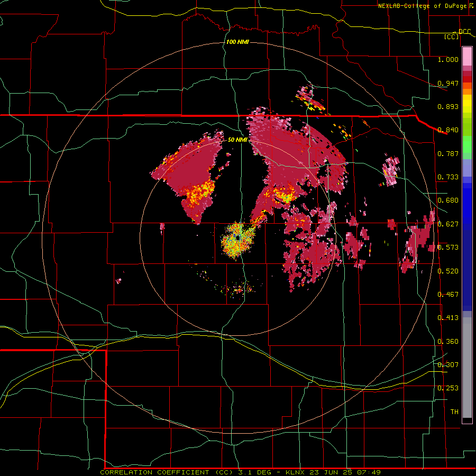This screenshot has width=476, height=476.
Task: Click the 0.573 color scale value
Action: (448, 248)
